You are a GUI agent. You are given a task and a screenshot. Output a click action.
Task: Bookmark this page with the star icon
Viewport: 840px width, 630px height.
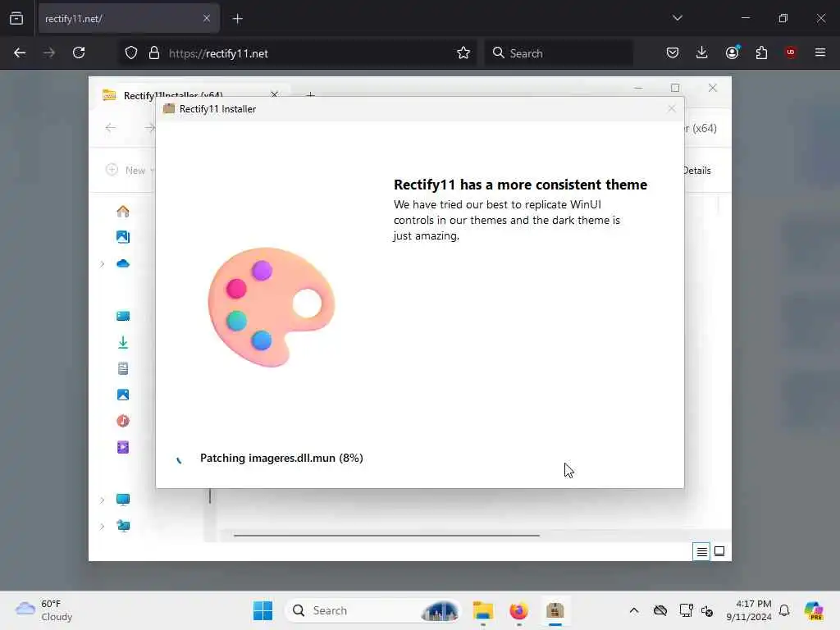463,53
